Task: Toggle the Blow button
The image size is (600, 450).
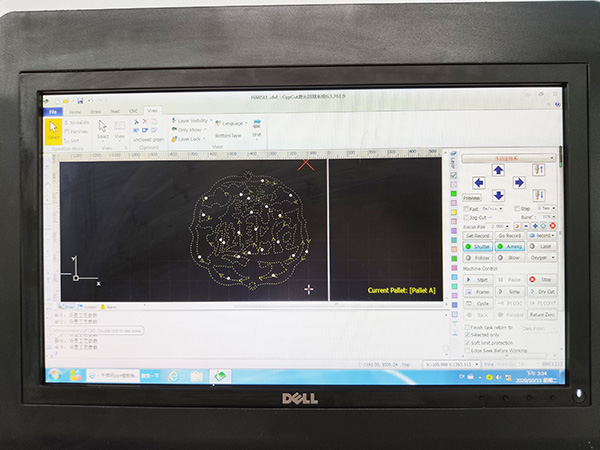Action: point(510,258)
